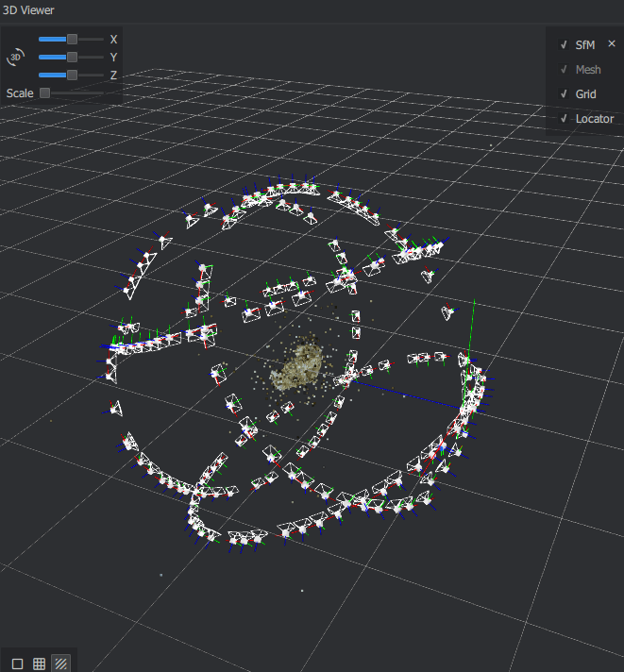Hide the Grid using its checkmark
624x672 pixels.
coord(563,94)
